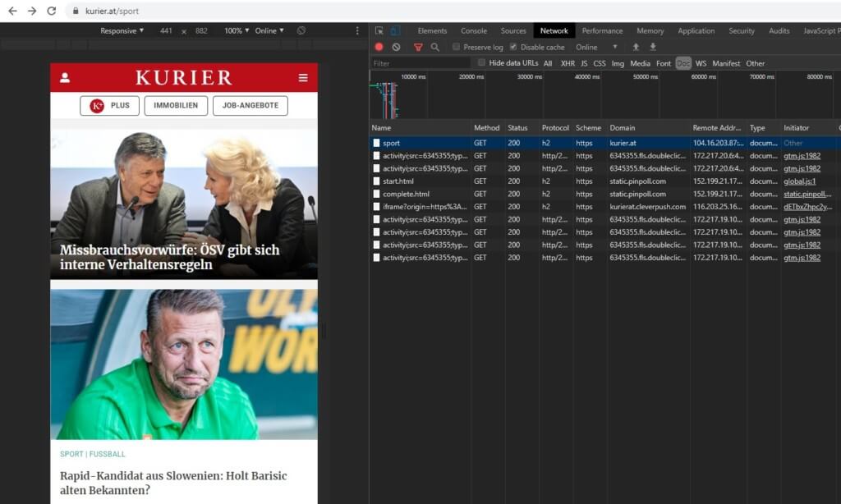Toggle device toolbar icon in DevTools

point(395,31)
